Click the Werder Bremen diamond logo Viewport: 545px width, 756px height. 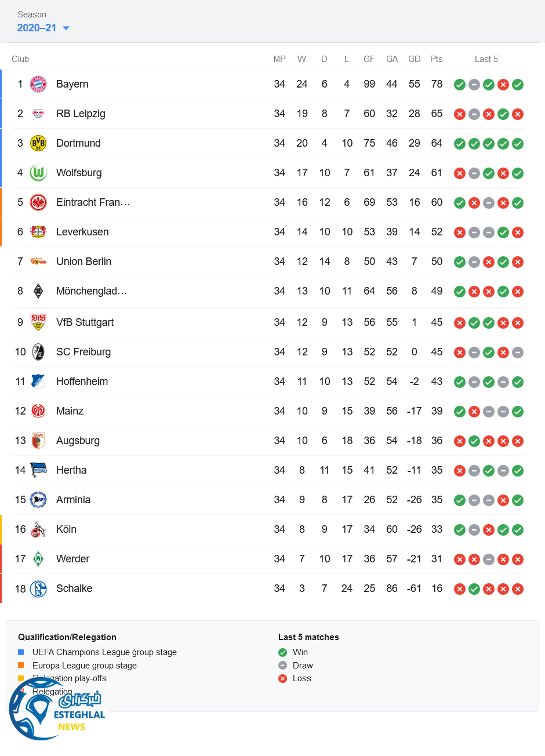[38, 559]
